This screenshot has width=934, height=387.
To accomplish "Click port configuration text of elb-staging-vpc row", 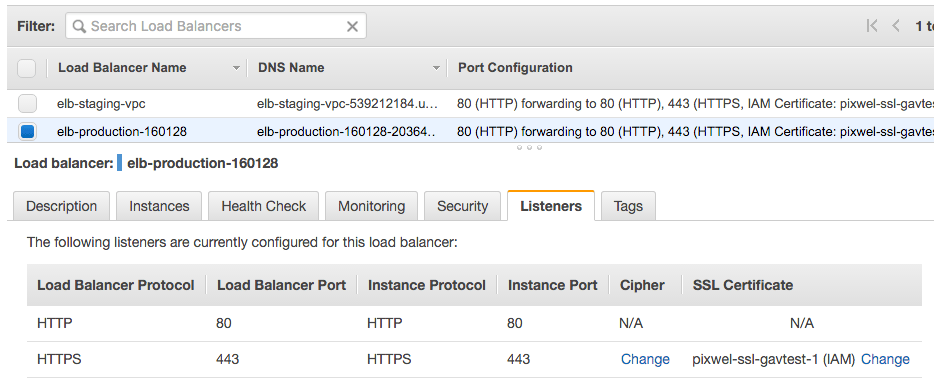I will click(695, 104).
